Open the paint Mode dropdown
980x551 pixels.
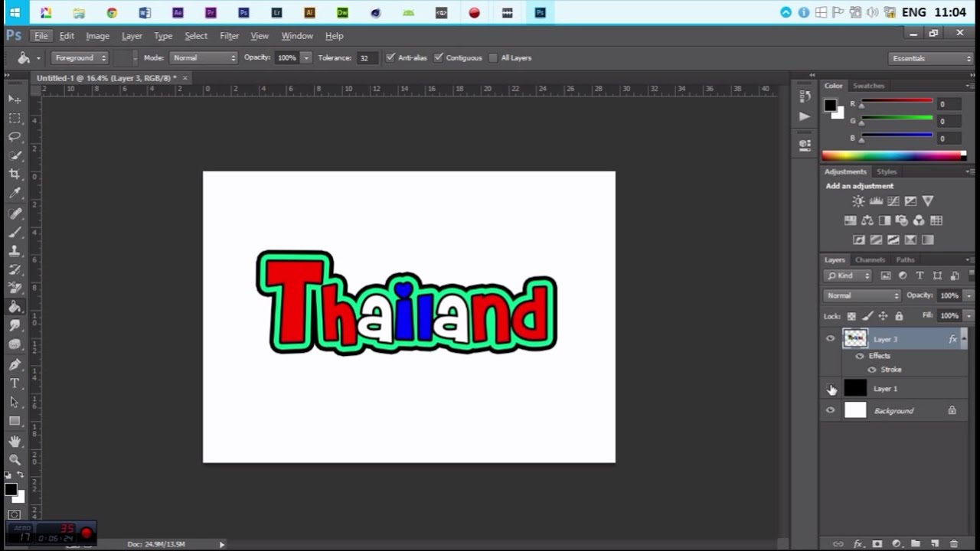point(203,57)
